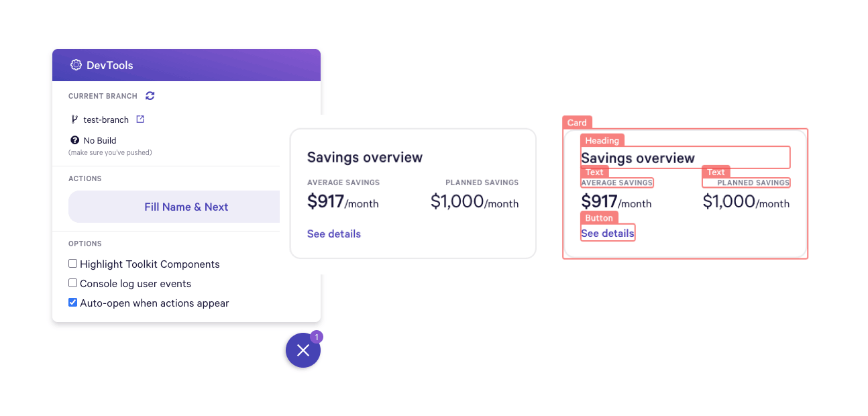This screenshot has width=868, height=416.
Task: Click the DevTools gear icon in header
Action: tap(76, 65)
